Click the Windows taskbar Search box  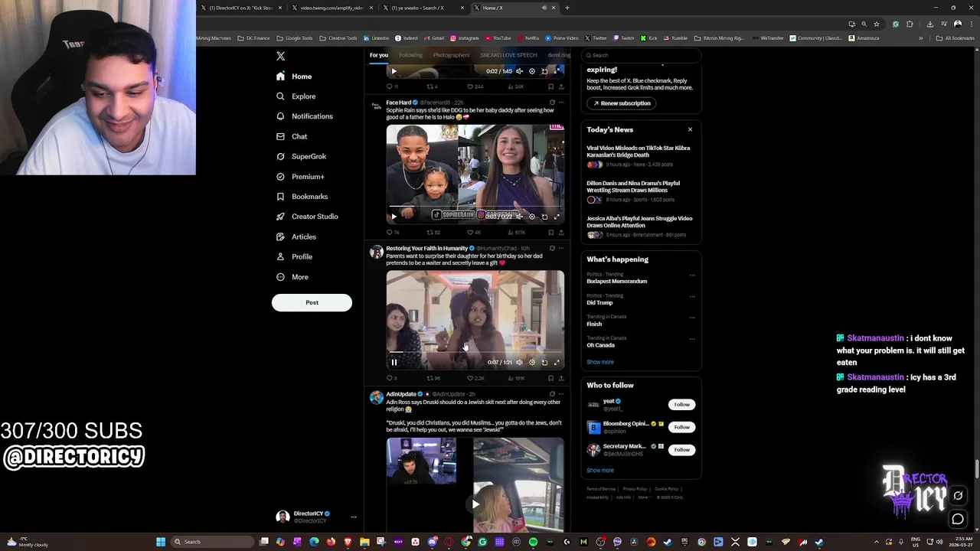(211, 542)
